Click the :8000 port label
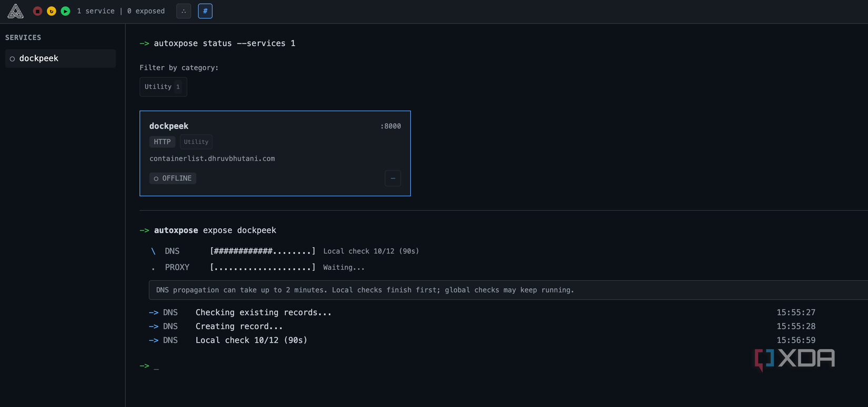The image size is (868, 407). [390, 126]
